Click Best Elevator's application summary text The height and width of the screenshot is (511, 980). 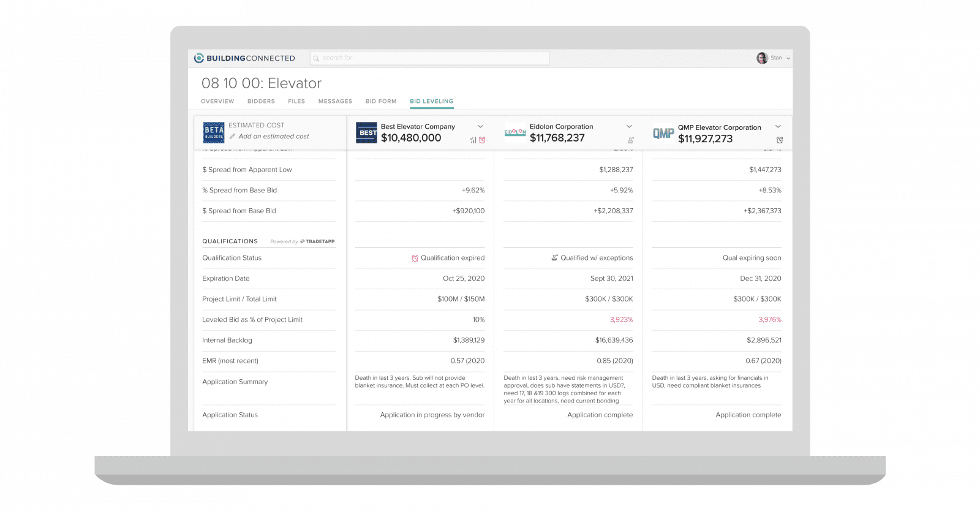[420, 382]
